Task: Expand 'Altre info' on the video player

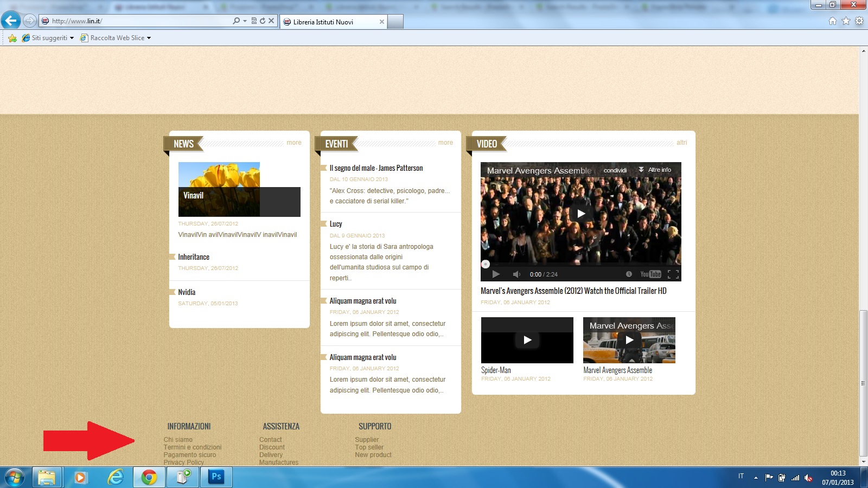Action: pos(655,170)
